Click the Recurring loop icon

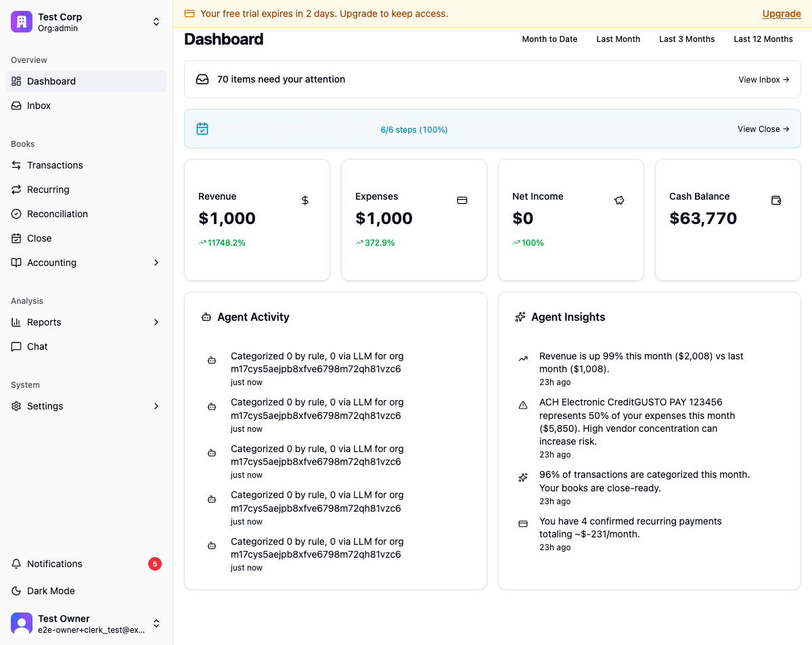point(16,190)
